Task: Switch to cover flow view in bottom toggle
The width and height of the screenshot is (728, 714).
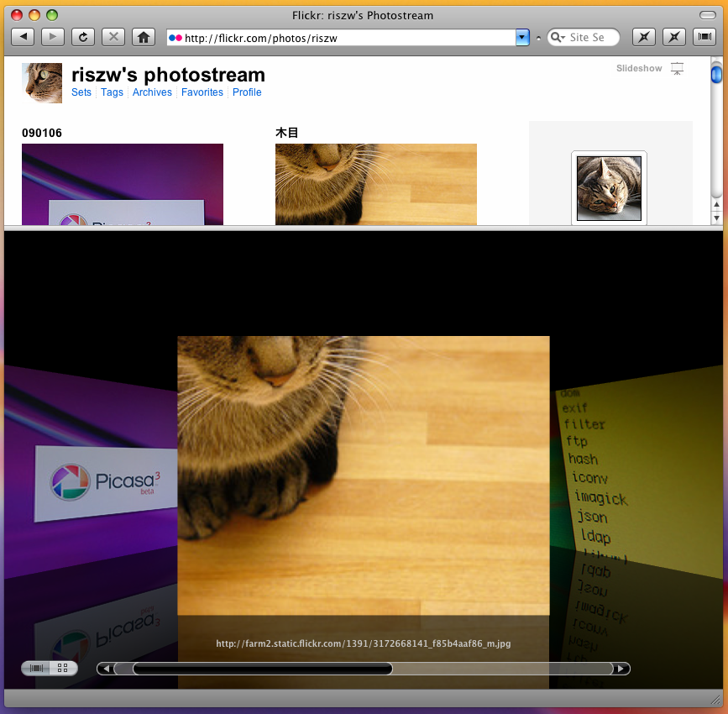Action: [x=38, y=669]
